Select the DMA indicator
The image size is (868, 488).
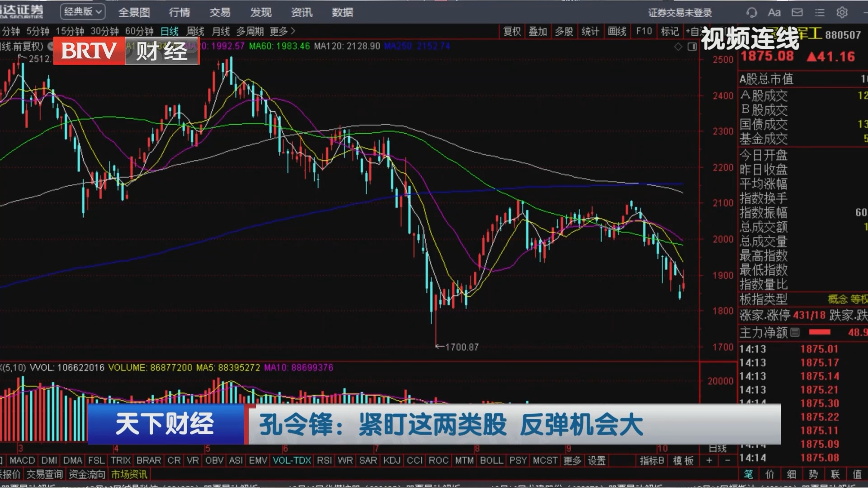click(73, 460)
